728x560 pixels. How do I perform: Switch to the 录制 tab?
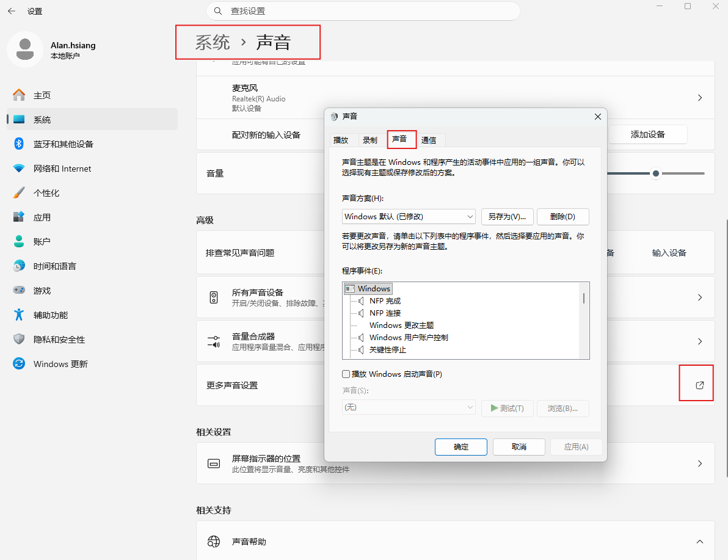pos(370,140)
